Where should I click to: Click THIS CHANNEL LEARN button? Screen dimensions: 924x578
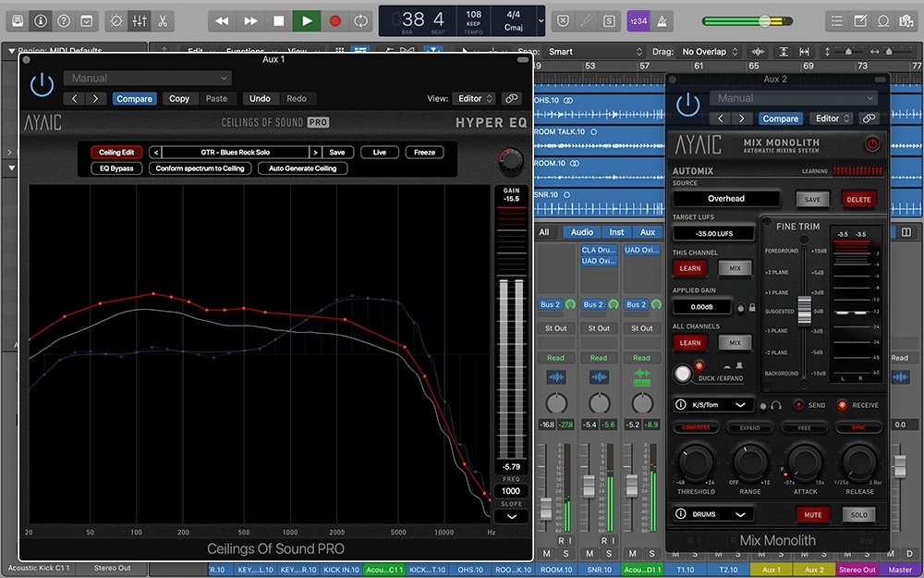click(690, 268)
